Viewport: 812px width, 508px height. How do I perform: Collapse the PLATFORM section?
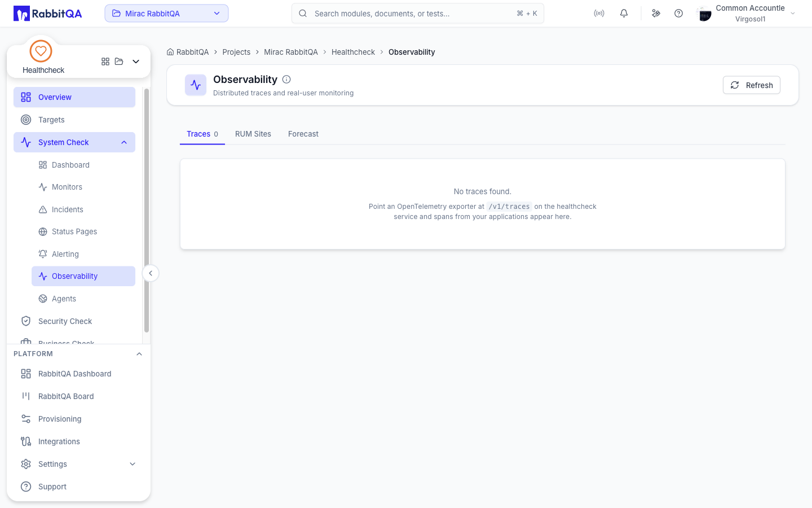[139, 354]
